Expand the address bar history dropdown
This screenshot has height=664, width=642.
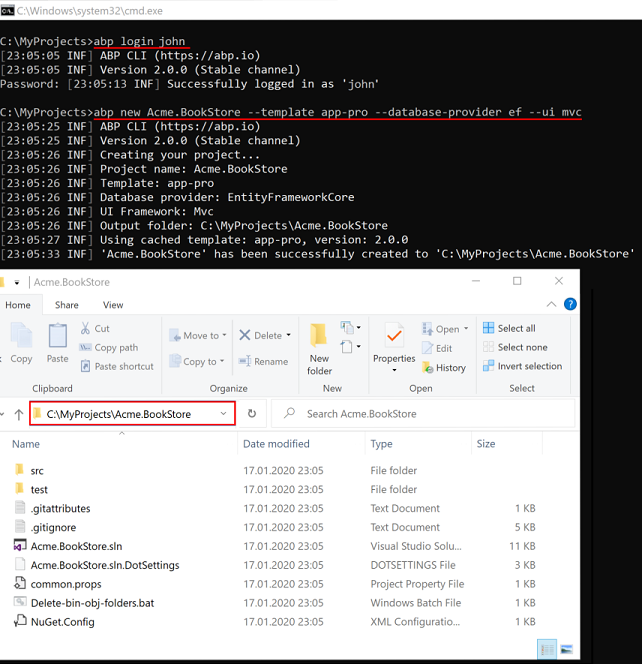coord(224,414)
